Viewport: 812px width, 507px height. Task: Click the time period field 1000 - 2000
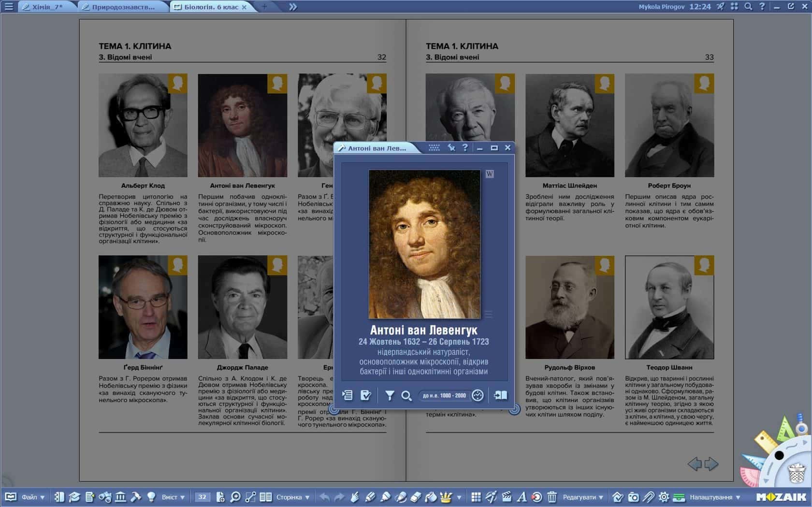(x=444, y=395)
